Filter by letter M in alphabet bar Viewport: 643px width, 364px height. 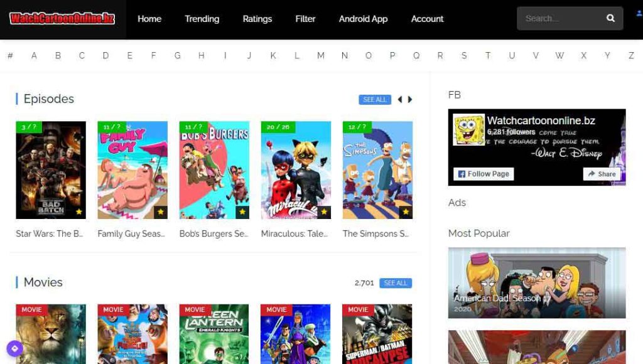pos(320,56)
